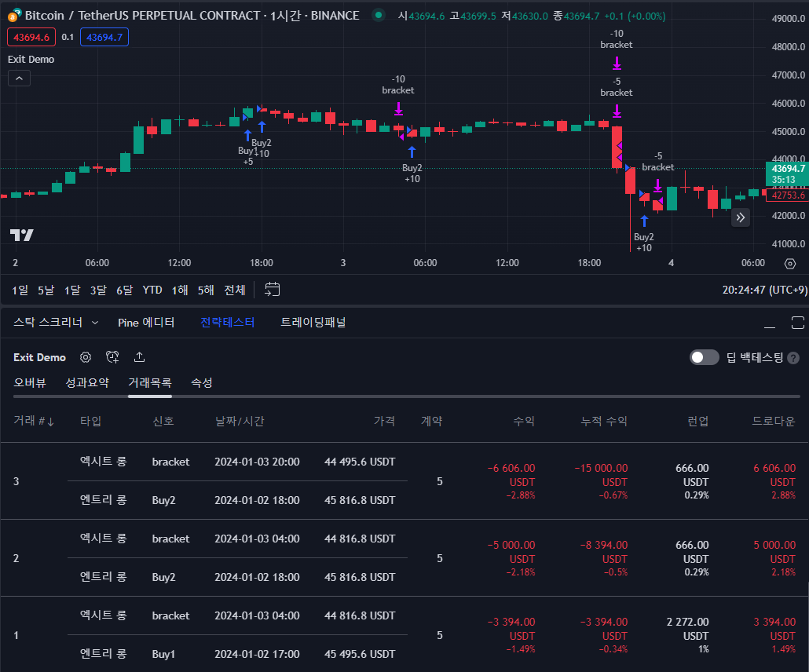
Task: Click the green market status dot
Action: tap(379, 15)
